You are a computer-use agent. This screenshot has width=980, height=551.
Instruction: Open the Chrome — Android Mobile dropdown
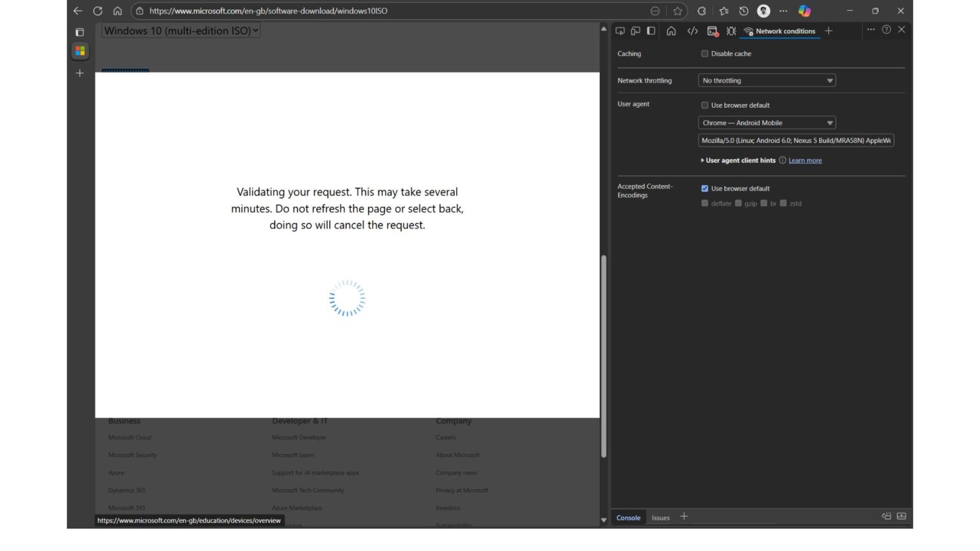767,122
